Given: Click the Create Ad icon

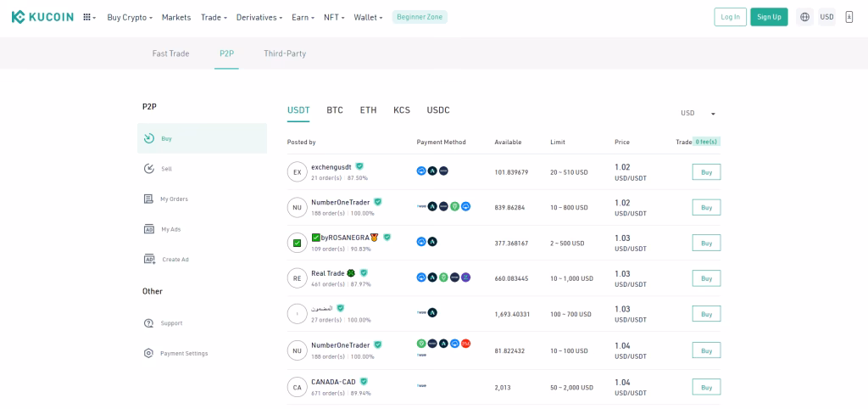Looking at the screenshot, I should pyautogui.click(x=149, y=259).
